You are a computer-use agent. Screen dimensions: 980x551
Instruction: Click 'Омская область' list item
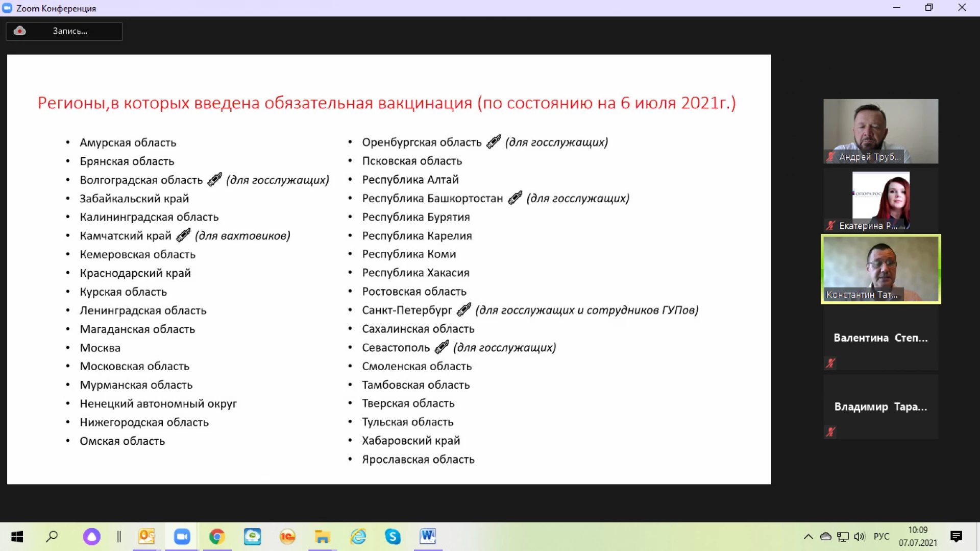pyautogui.click(x=122, y=441)
